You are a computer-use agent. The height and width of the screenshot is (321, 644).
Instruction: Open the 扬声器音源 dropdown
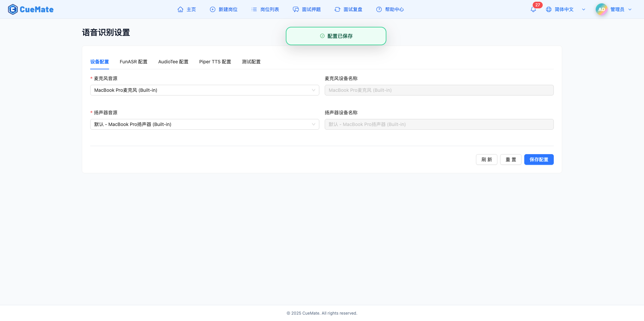(x=204, y=124)
